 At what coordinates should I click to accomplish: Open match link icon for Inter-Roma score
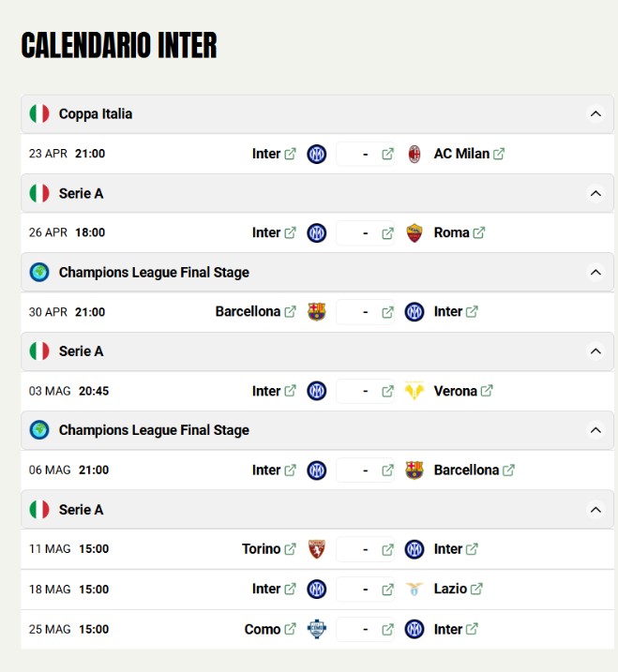tap(387, 232)
